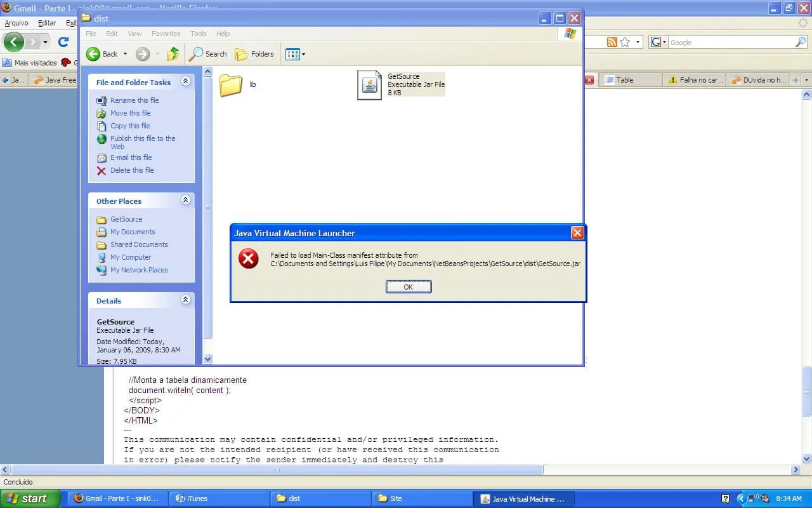Click the orange RSS feed icon

[x=612, y=42]
